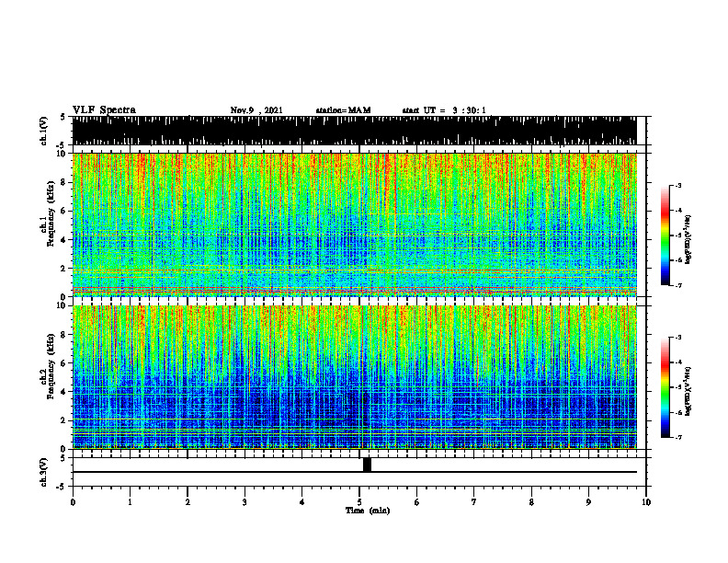
Task: Click the "3" minute tick label
Action: point(245,502)
